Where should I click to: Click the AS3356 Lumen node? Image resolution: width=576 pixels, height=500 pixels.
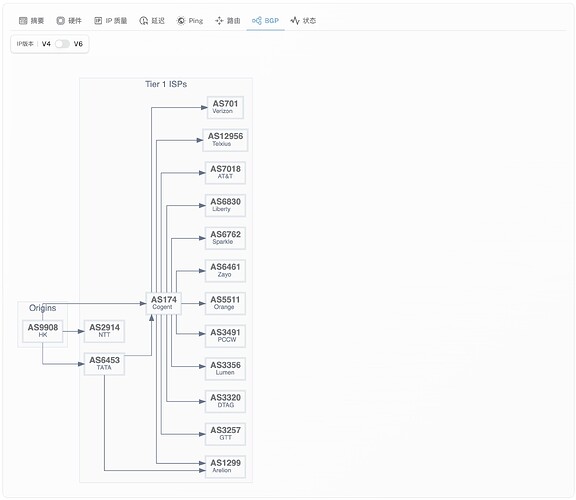point(225,368)
